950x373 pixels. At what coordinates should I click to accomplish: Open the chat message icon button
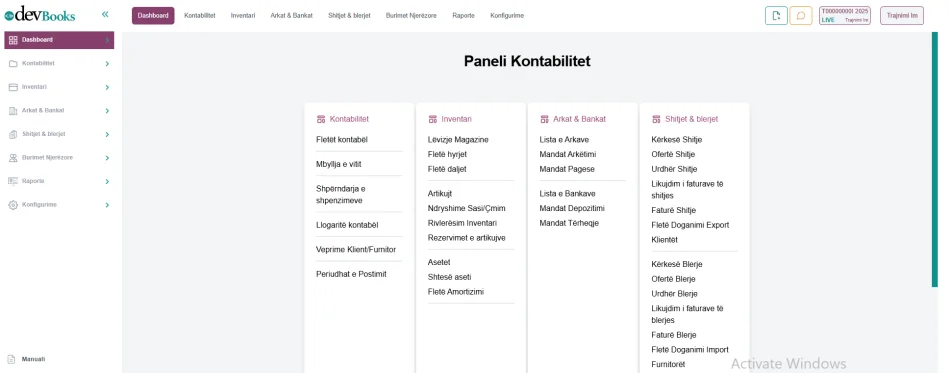tap(800, 16)
